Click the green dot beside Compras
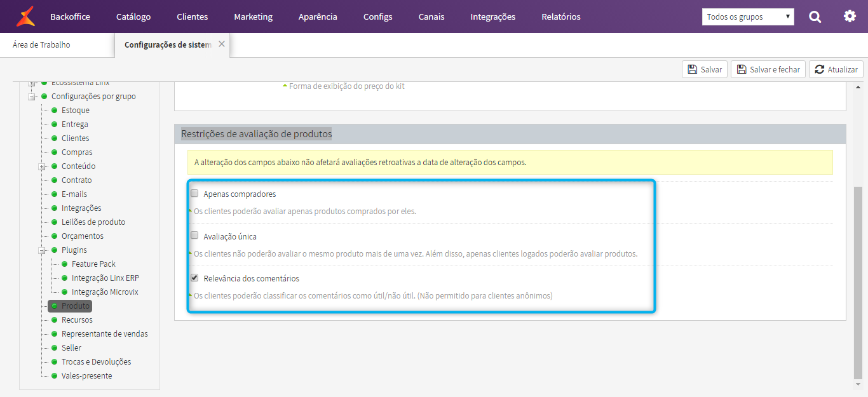The image size is (868, 397). [55, 152]
